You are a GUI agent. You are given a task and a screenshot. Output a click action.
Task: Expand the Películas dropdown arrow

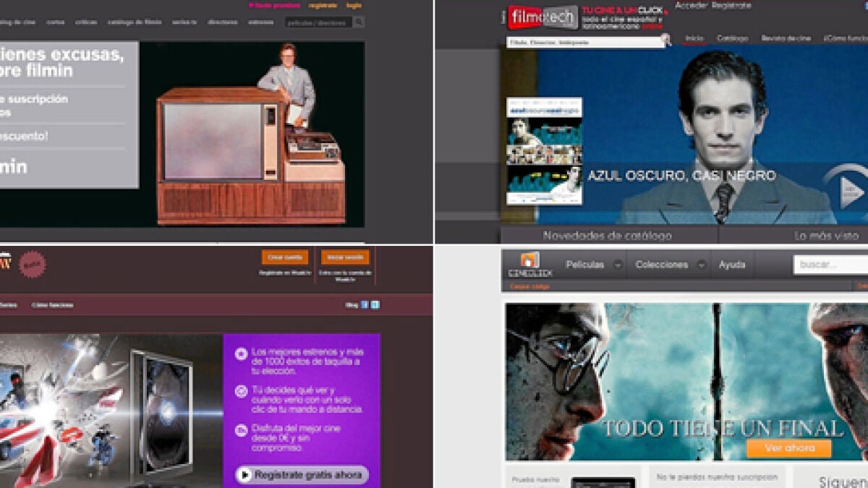[x=617, y=265]
